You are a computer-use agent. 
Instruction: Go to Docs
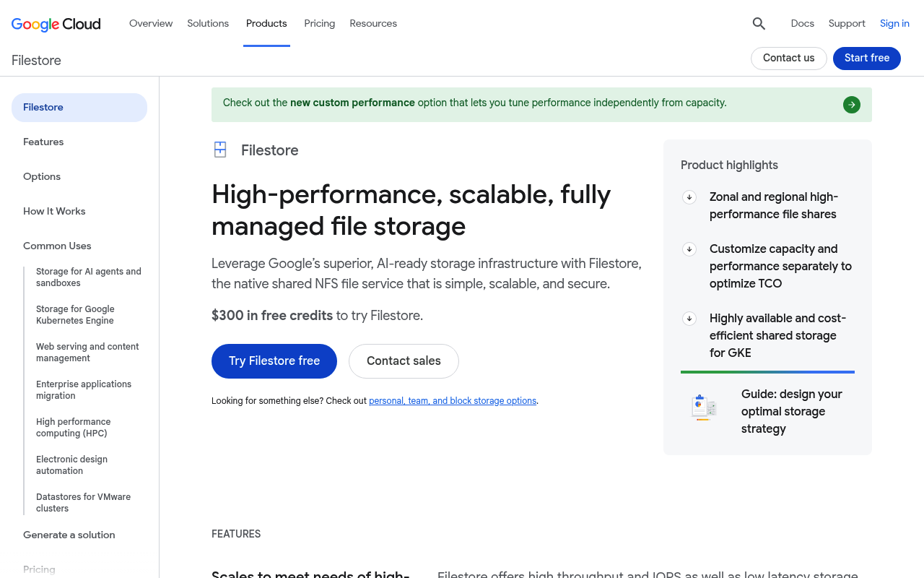click(x=803, y=23)
